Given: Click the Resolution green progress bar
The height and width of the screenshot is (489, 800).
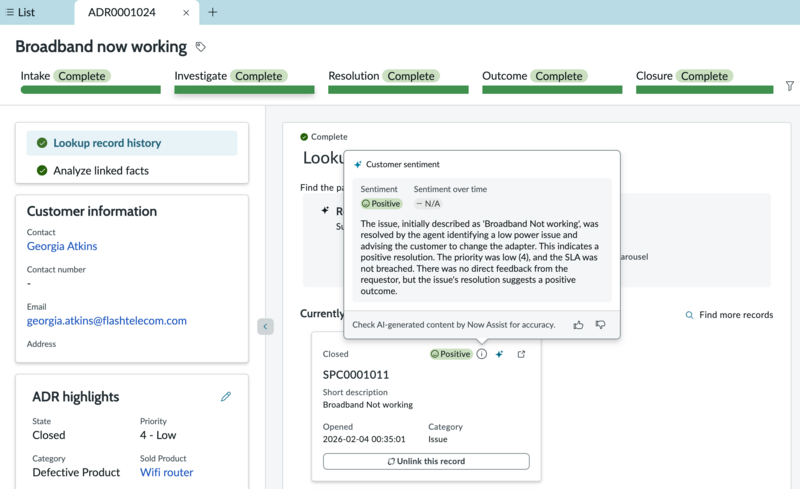Looking at the screenshot, I should [398, 90].
